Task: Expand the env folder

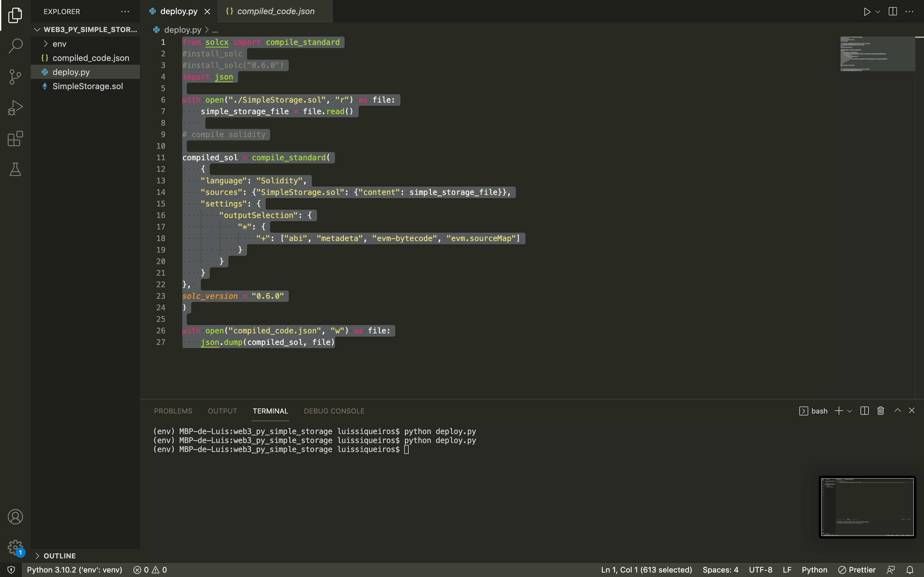Action: coord(59,44)
